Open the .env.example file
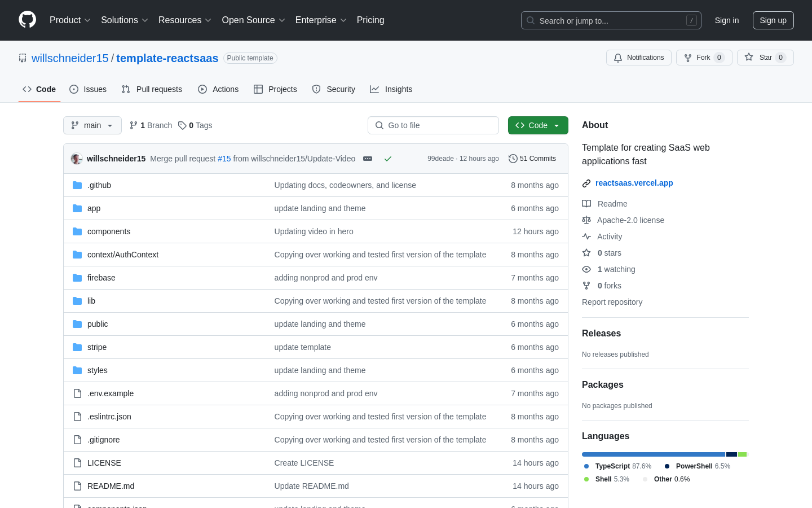The width and height of the screenshot is (812, 508). tap(111, 393)
